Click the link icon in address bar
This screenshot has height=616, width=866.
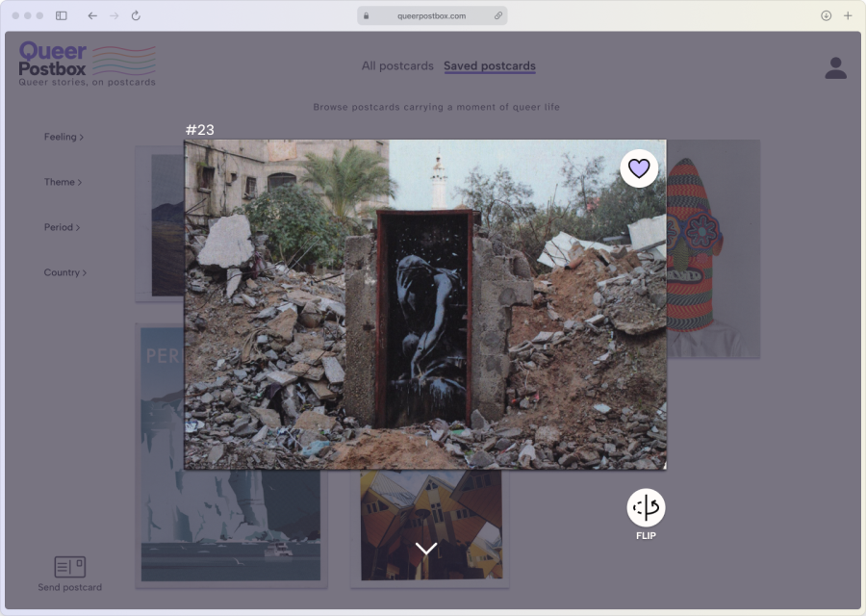point(497,16)
